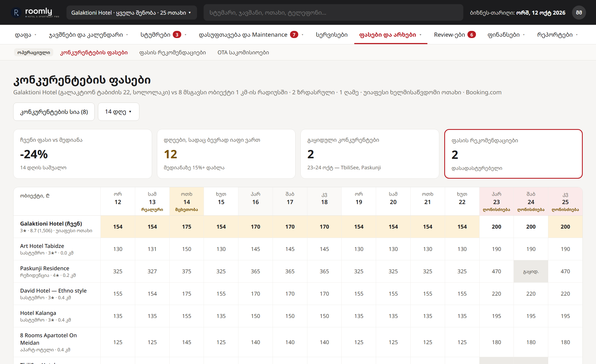Image resolution: width=596 pixels, height=364 pixels.
Task: Select the ოთხ 14 მცხეთობა column header
Action: click(187, 201)
